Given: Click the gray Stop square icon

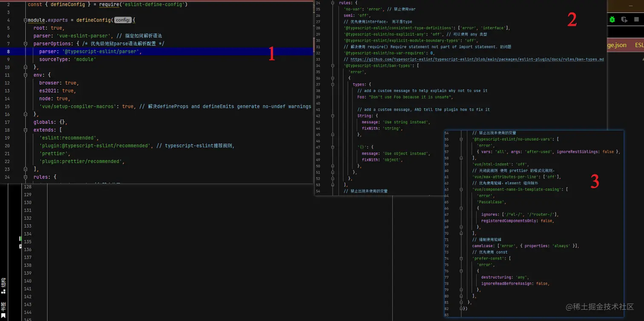Looking at the screenshot, I should [x=637, y=20].
